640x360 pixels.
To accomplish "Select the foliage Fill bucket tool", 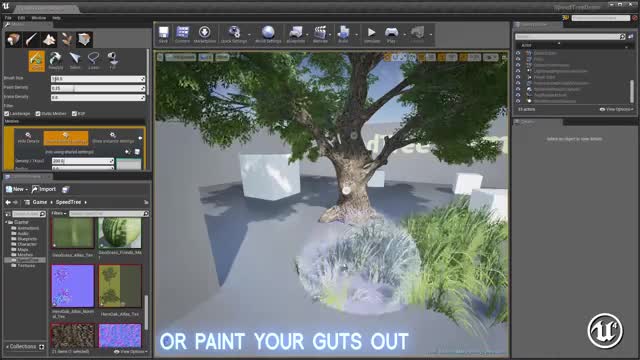I will click(x=113, y=60).
